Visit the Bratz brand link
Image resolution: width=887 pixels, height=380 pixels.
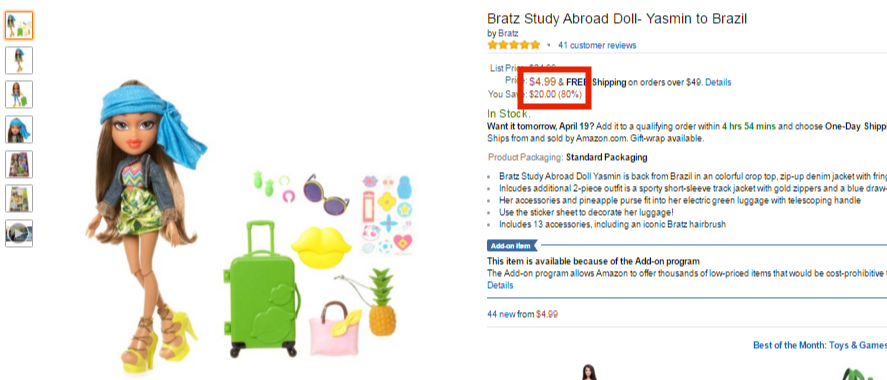(x=508, y=33)
